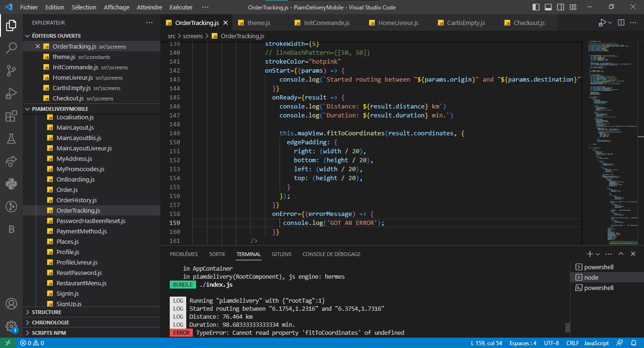The height and width of the screenshot is (348, 644).
Task: Switch to the CONSOLE DE DÉBOGAGE tab
Action: [x=331, y=254]
